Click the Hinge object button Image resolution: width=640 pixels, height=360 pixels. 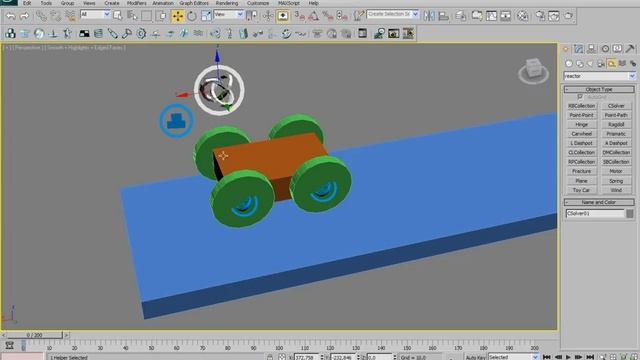pyautogui.click(x=582, y=124)
